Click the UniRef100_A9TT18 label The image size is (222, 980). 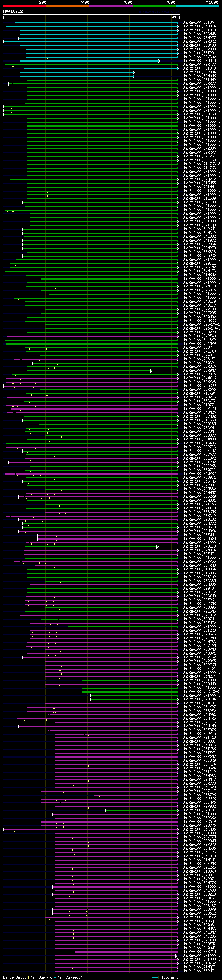pyautogui.click(x=199, y=738)
